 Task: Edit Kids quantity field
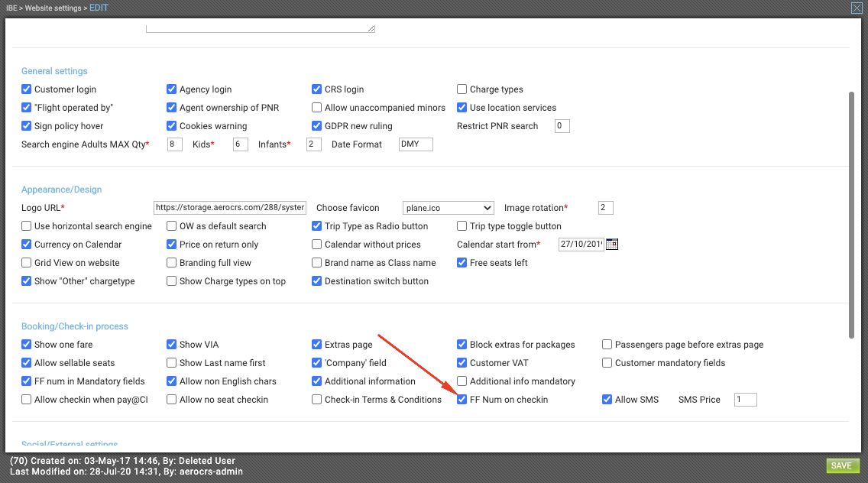240,144
